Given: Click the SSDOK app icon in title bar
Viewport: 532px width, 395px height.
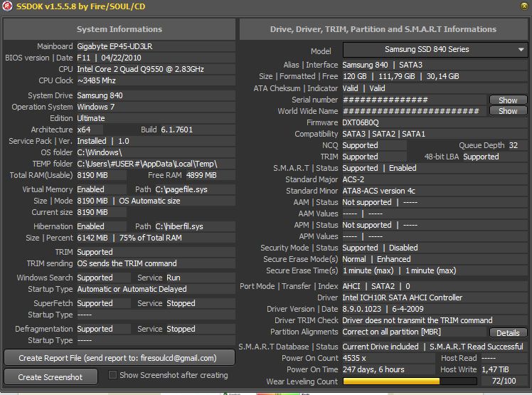Looking at the screenshot, I should (7, 6).
